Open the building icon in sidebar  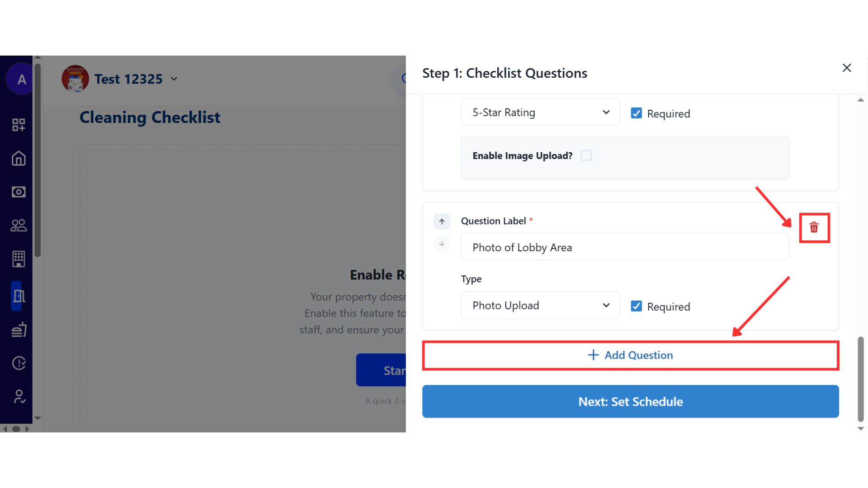click(19, 259)
